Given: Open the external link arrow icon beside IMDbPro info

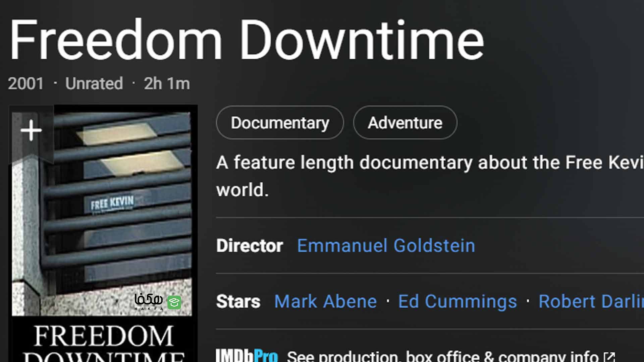Looking at the screenshot, I should (x=609, y=357).
